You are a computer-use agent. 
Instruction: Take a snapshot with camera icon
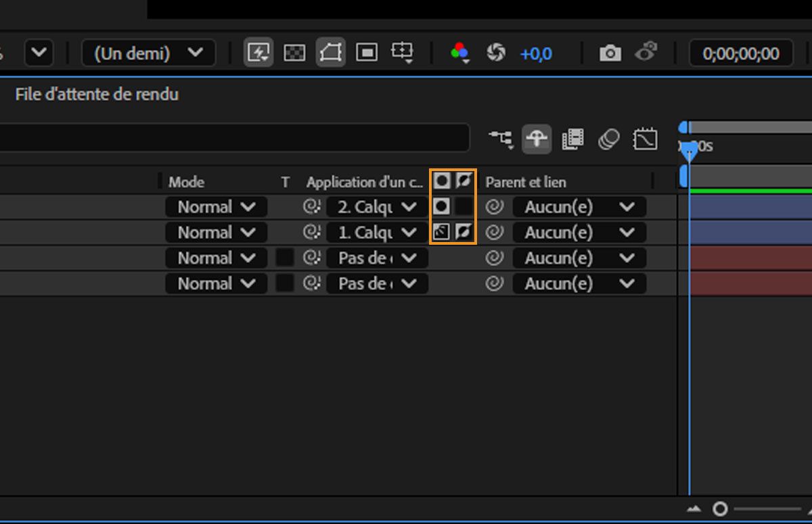pyautogui.click(x=610, y=53)
